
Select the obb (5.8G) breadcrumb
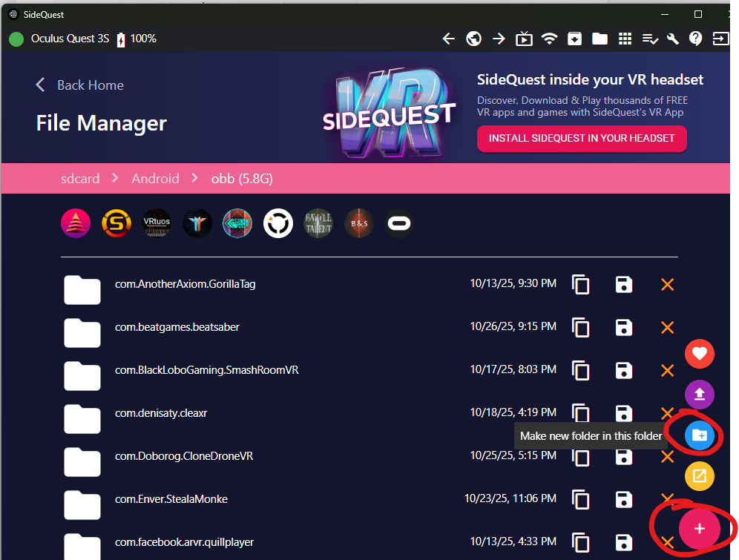[242, 179]
